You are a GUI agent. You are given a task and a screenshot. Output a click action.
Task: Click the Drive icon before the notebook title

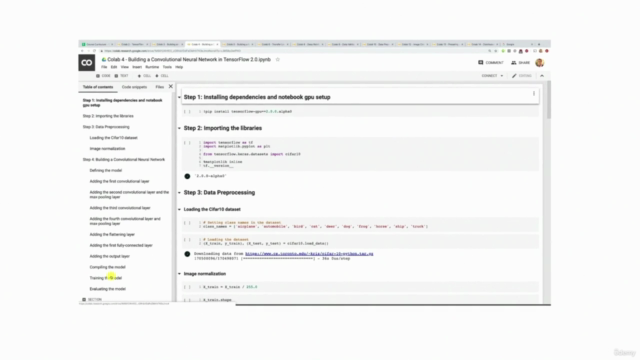click(104, 60)
